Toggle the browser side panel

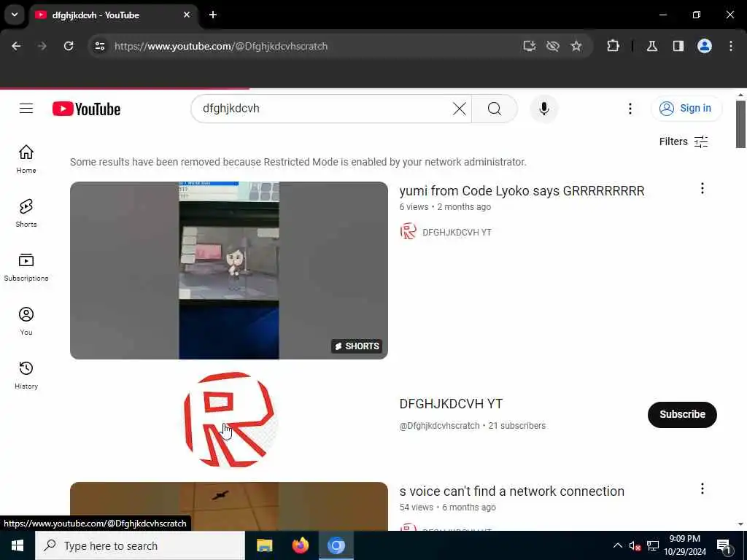coord(678,46)
